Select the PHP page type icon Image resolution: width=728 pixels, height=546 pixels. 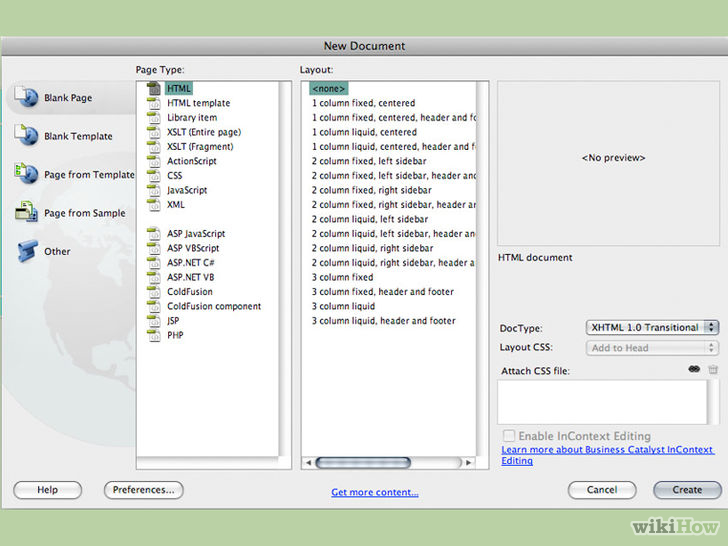coord(154,336)
